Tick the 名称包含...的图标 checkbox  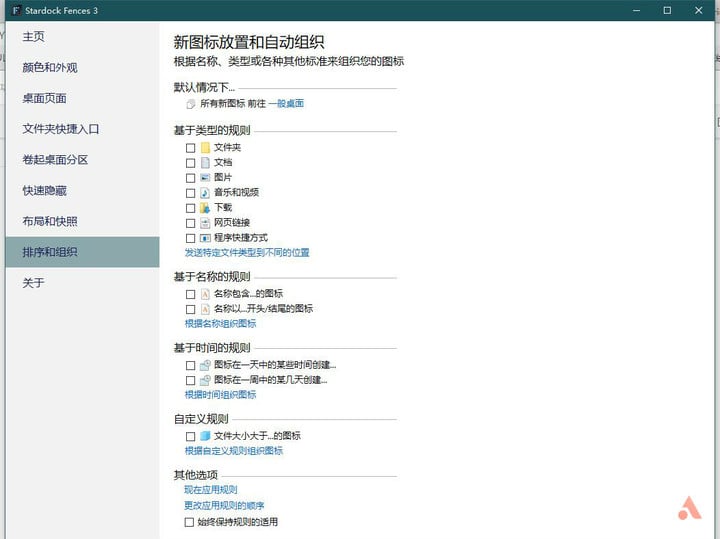[x=191, y=294]
